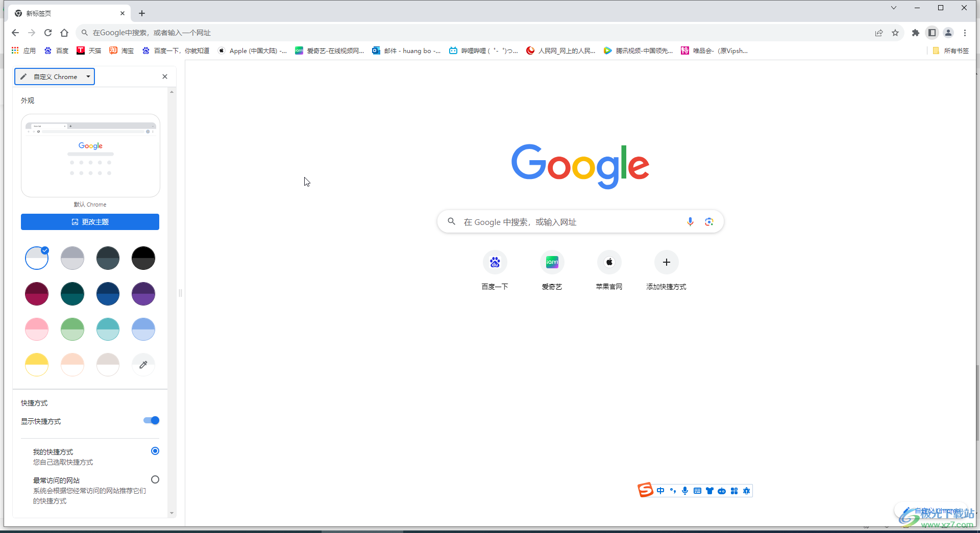The height and width of the screenshot is (533, 980).
Task: Open the 百度一下，你就知道 bookmark
Action: (176, 50)
